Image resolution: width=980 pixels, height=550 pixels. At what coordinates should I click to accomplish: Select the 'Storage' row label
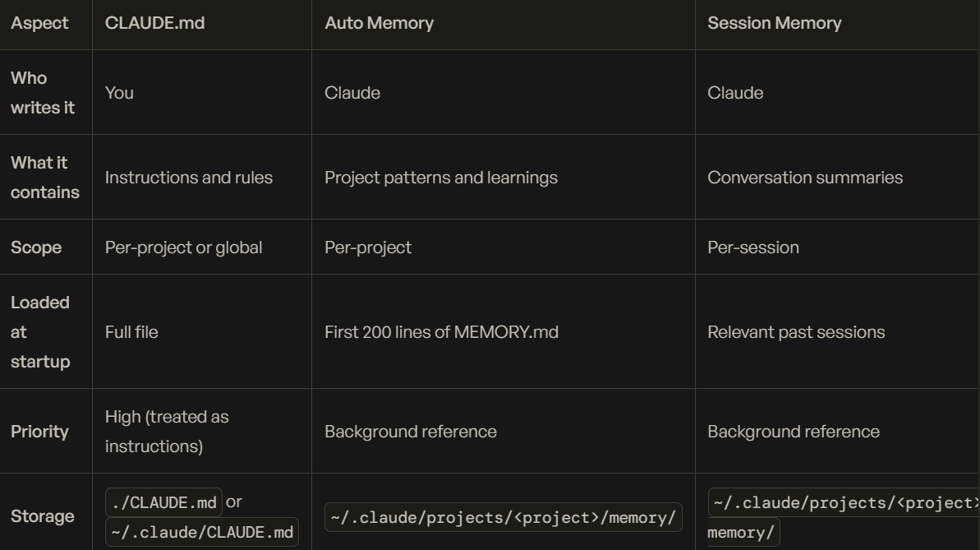tap(43, 516)
